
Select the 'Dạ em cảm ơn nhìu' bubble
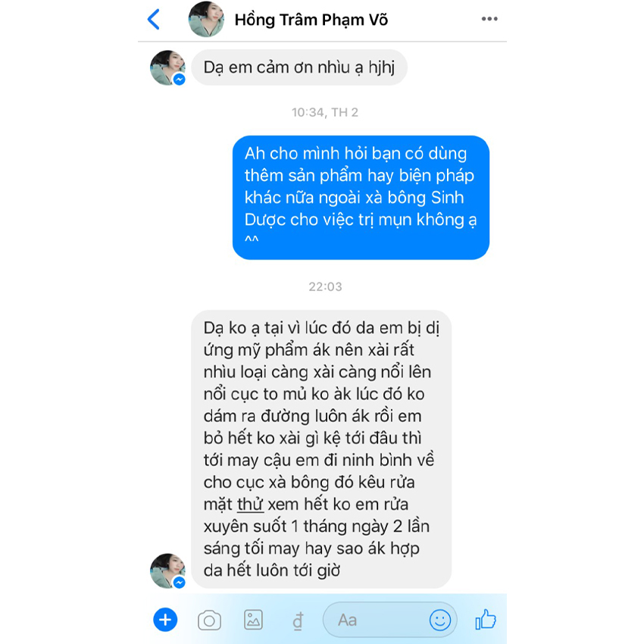point(299,67)
